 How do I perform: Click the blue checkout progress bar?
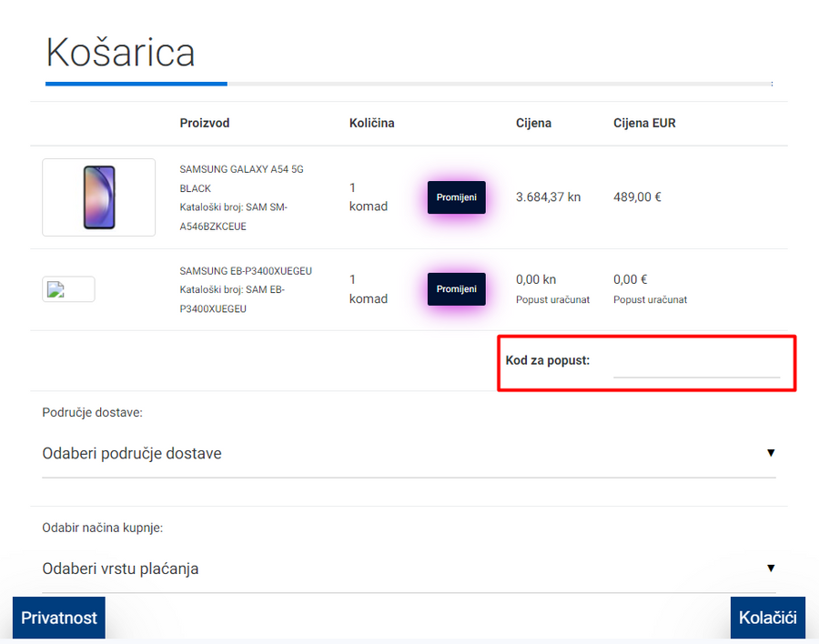click(x=136, y=84)
